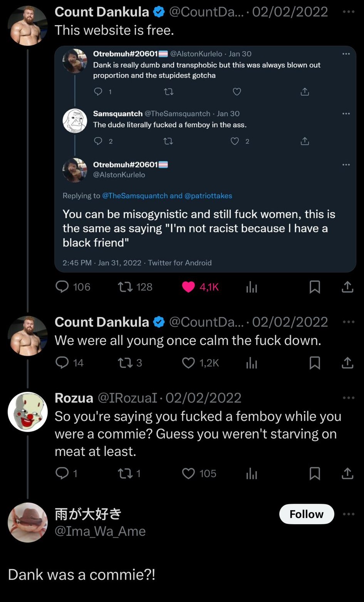View analytics of the first Count Dankula tweet
364x602 pixels.
tap(252, 287)
